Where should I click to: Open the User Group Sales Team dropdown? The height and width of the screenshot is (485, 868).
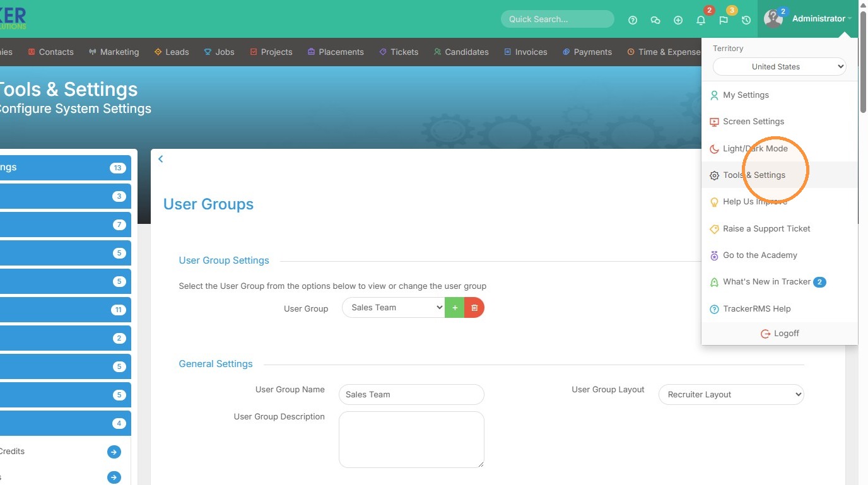pos(394,308)
